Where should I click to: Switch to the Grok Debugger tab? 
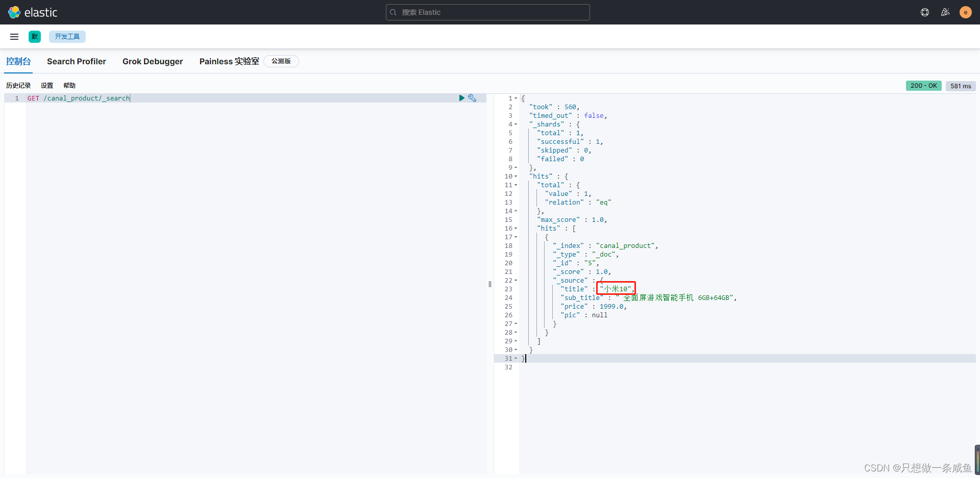153,61
